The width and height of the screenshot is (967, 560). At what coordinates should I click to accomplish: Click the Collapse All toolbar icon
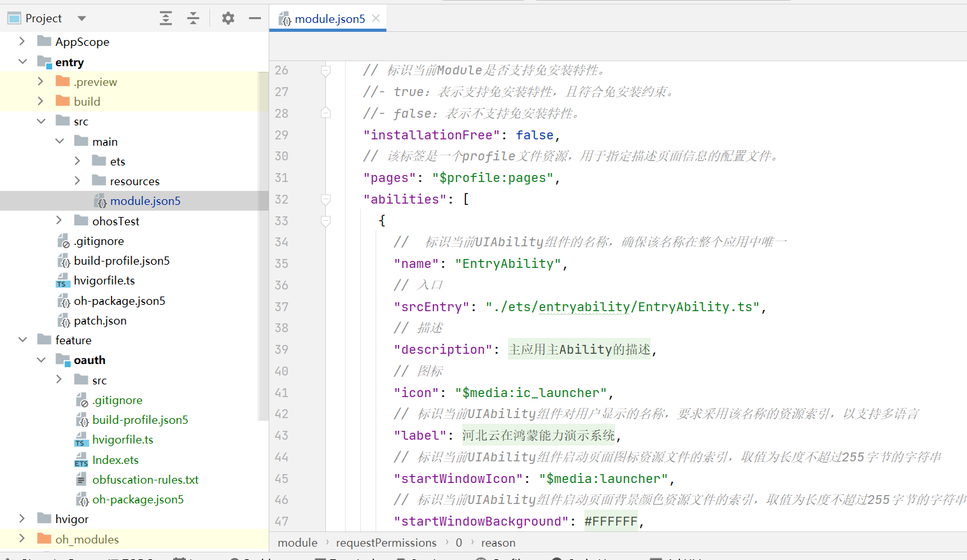coord(193,18)
